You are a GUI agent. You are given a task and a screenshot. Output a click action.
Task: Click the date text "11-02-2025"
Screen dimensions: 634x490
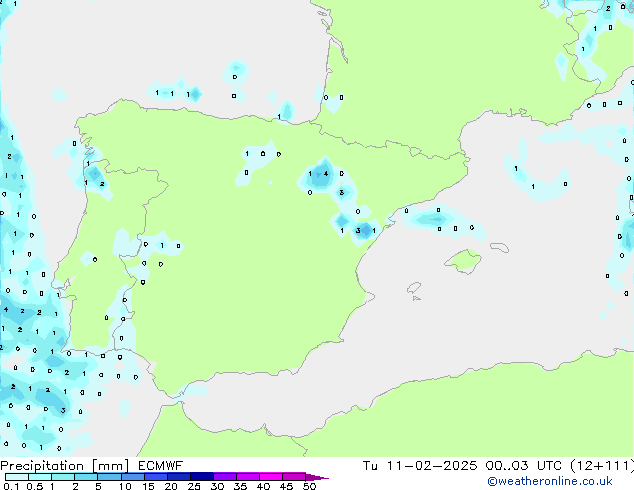[x=432, y=466]
